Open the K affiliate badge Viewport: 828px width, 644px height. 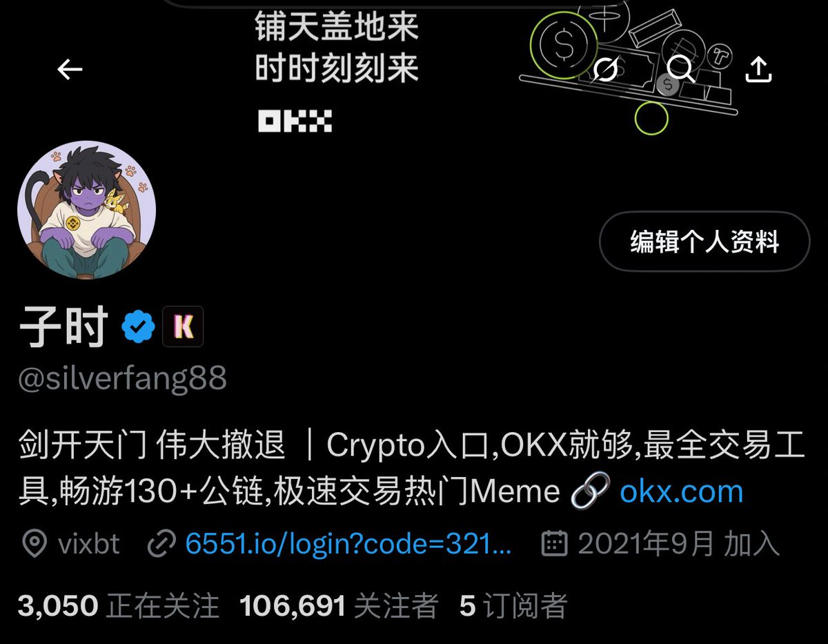pos(183,326)
